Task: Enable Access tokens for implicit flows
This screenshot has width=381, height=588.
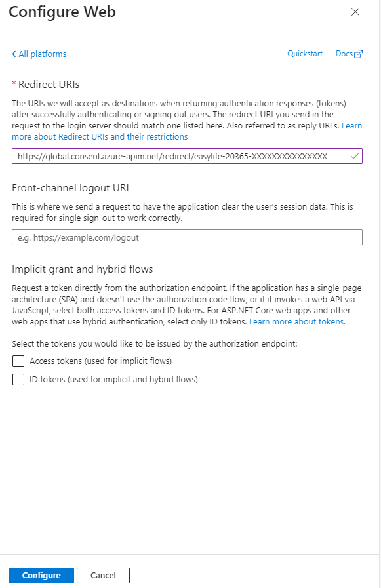Action: [18, 361]
